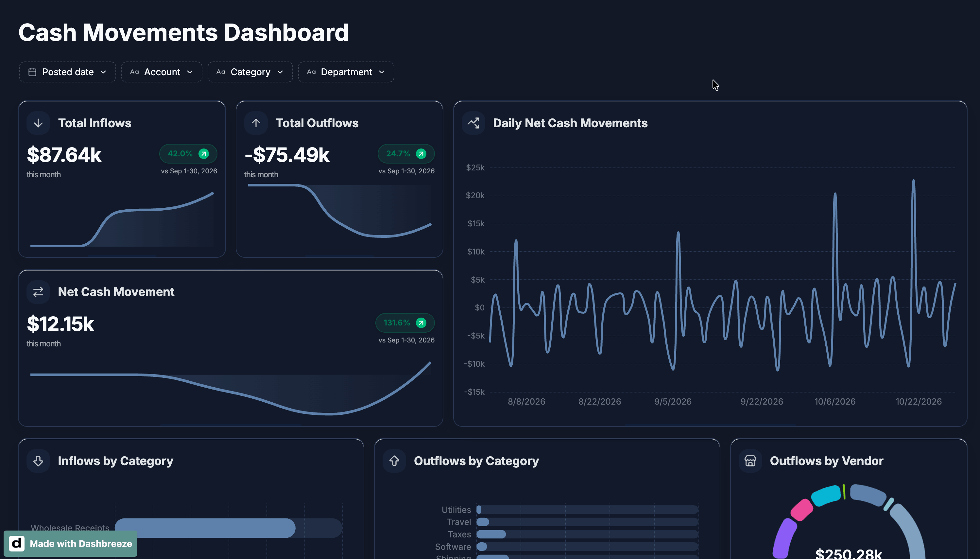Click the Software category label
The height and width of the screenshot is (559, 980).
pyautogui.click(x=453, y=546)
